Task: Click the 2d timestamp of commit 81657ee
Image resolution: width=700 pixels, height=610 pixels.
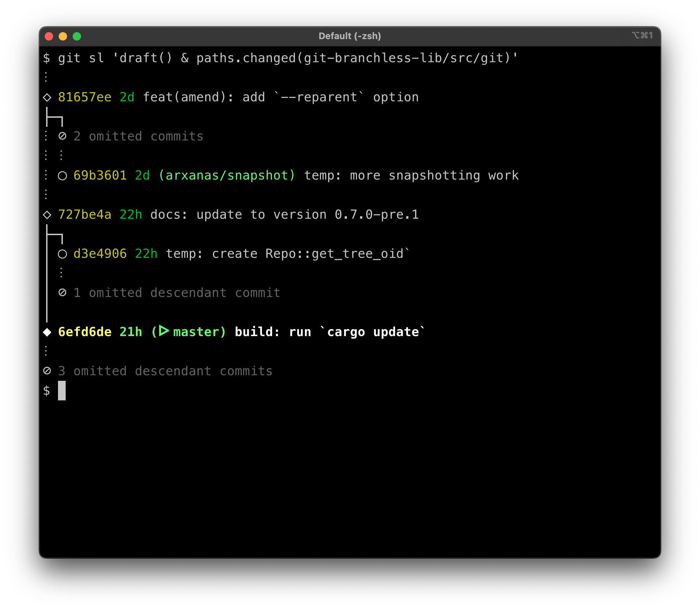Action: click(x=127, y=97)
